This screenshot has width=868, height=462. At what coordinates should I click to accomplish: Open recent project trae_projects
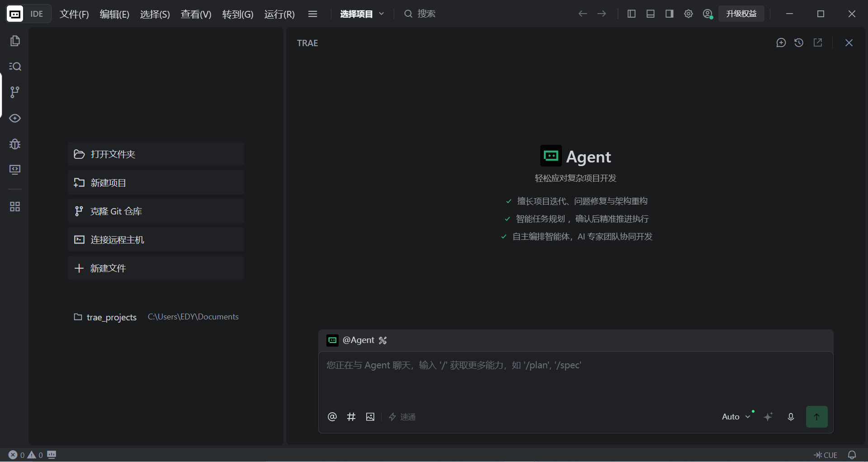[x=156, y=317]
